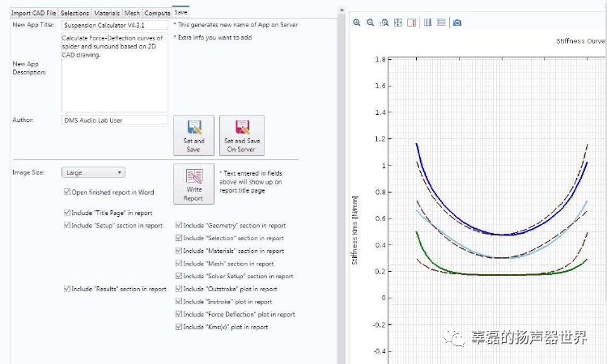
Task: Click into the Author text field
Action: pyautogui.click(x=114, y=120)
